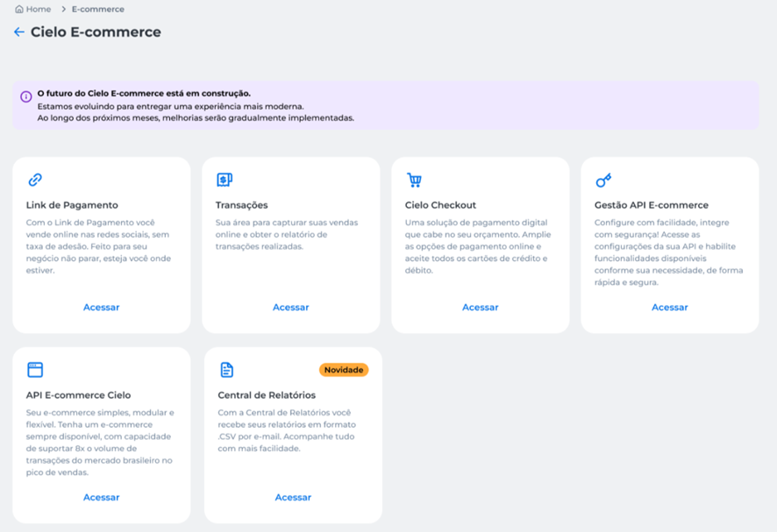Open Acessar under Gestão API E-commerce
The height and width of the screenshot is (532, 777).
coord(669,307)
